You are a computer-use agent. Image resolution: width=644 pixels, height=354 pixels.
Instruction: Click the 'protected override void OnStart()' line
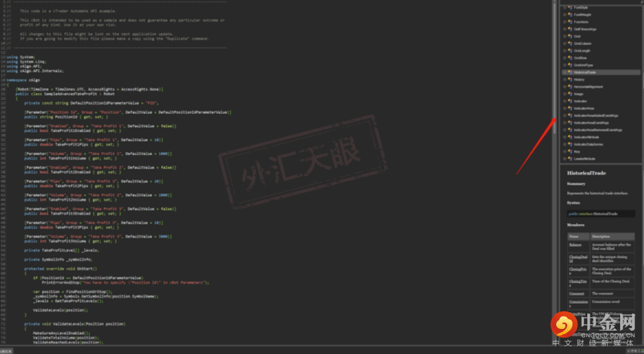[60, 269]
